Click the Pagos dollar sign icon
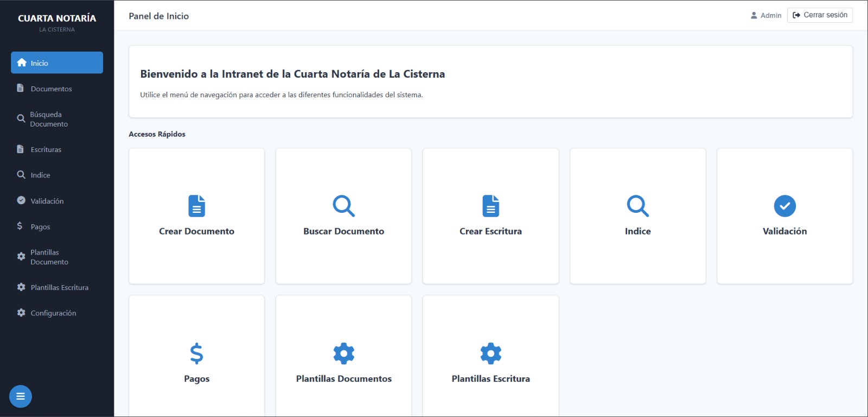The height and width of the screenshot is (417, 868). click(196, 353)
